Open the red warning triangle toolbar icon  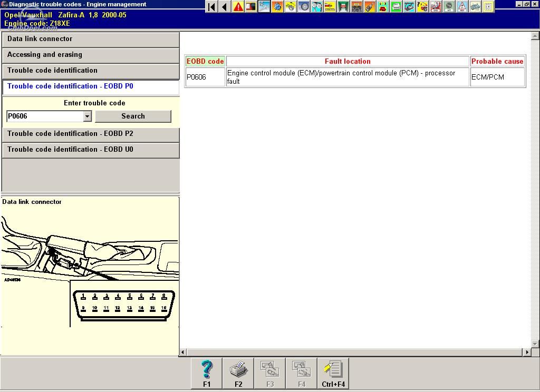(x=238, y=6)
